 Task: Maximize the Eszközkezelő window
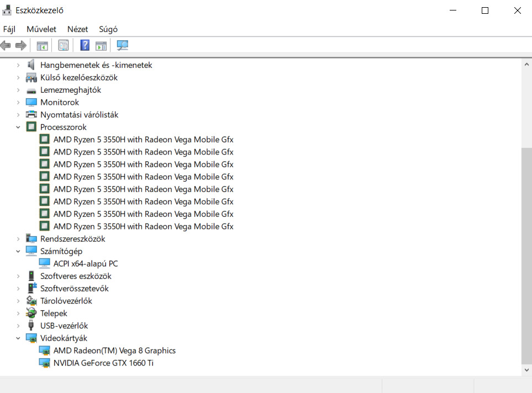pos(485,10)
